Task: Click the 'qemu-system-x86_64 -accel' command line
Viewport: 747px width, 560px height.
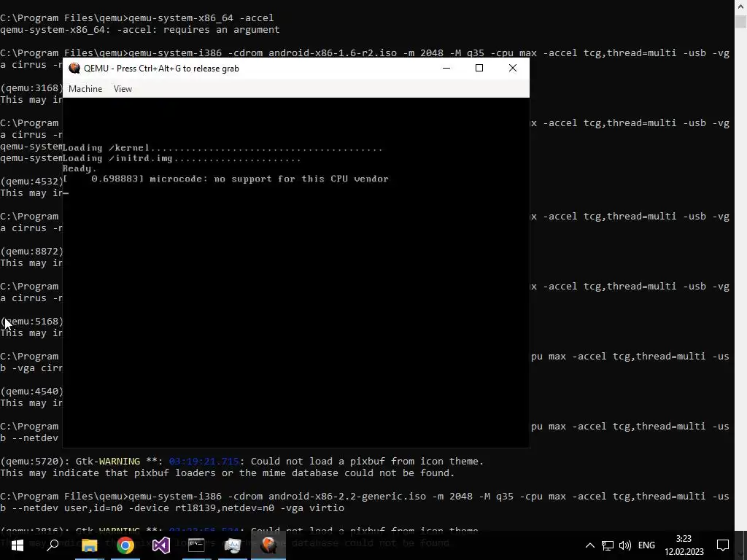Action: 137,18
